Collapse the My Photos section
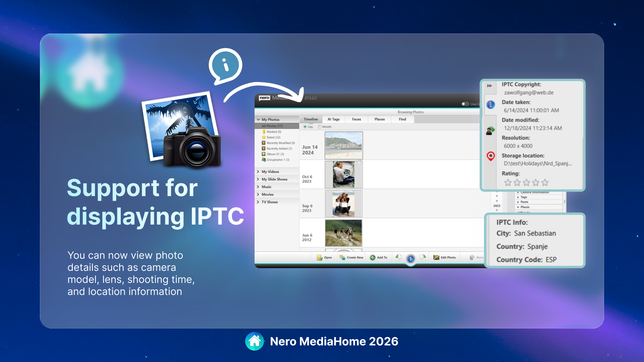This screenshot has height=362, width=644. (x=258, y=120)
